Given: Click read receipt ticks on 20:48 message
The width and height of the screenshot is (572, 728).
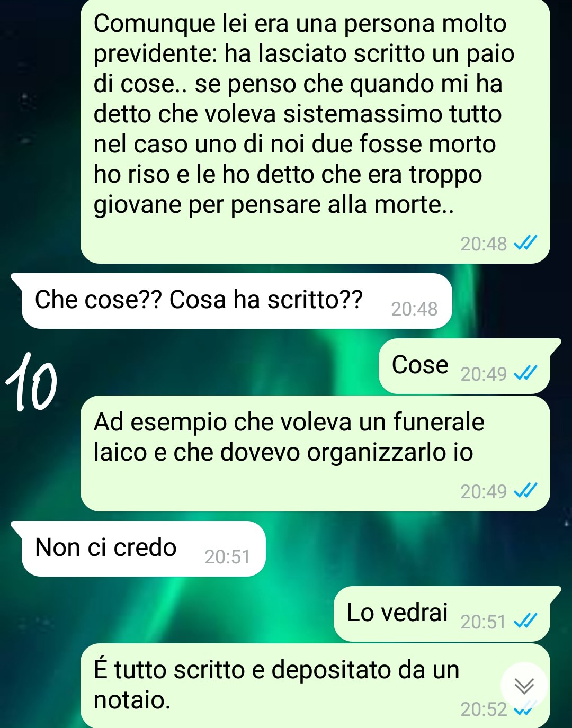Looking at the screenshot, I should pyautogui.click(x=525, y=242).
